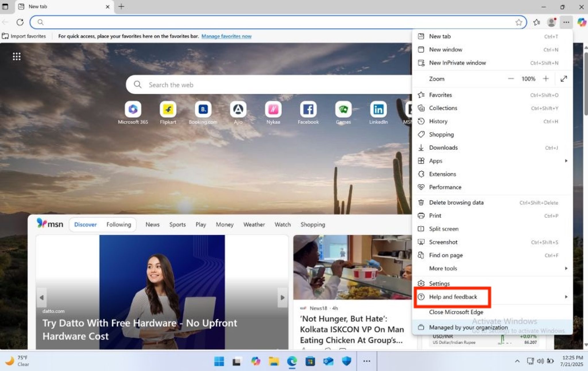588x371 pixels.
Task: Open the apps grid launcher icon
Action: (x=17, y=57)
